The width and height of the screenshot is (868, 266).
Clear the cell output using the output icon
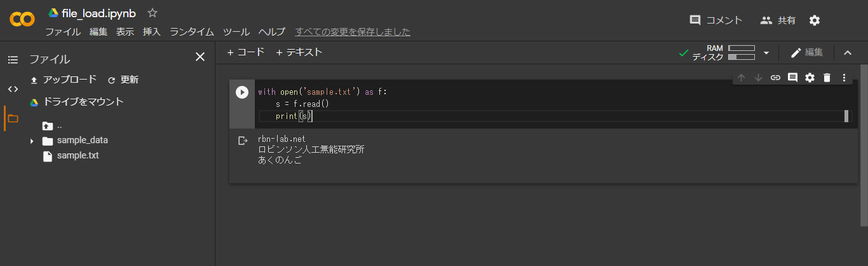coord(242,141)
